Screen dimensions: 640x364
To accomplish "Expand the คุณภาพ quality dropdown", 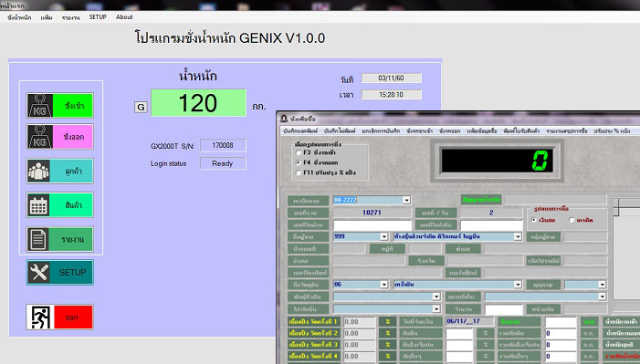I will (602, 285).
